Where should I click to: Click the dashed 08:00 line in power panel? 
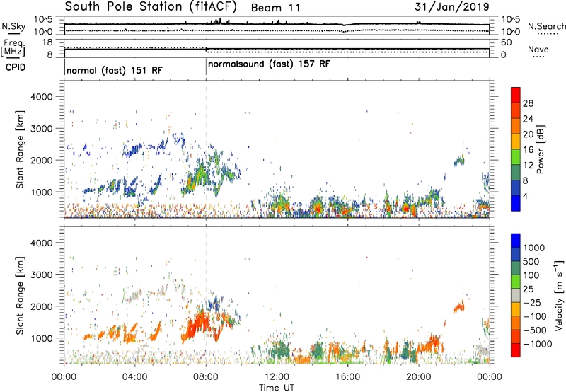(x=206, y=149)
